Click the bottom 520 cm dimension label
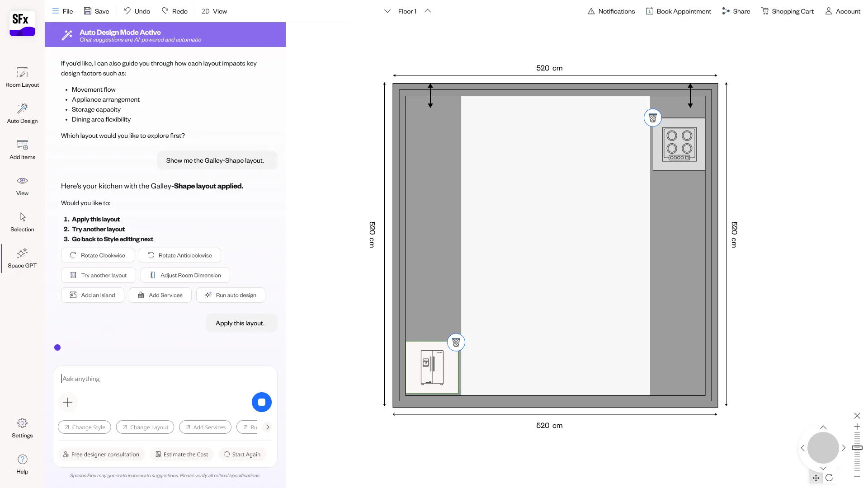Image resolution: width=868 pixels, height=488 pixels. pos(549,425)
